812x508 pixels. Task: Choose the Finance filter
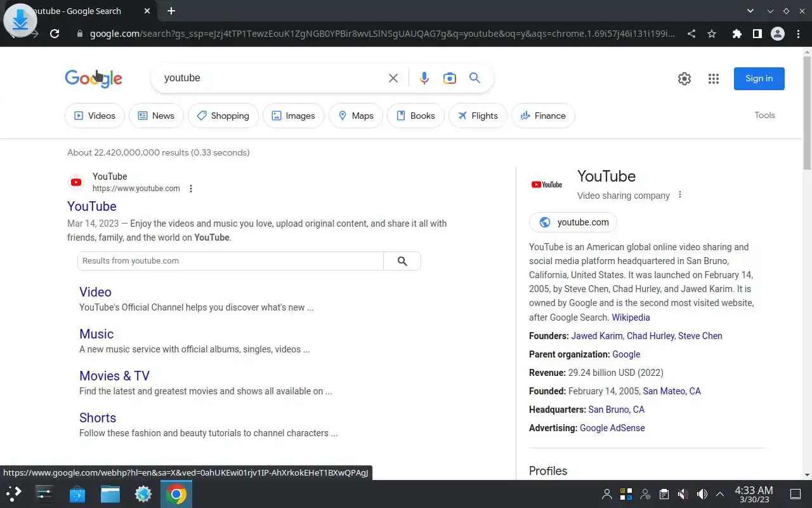pos(543,116)
